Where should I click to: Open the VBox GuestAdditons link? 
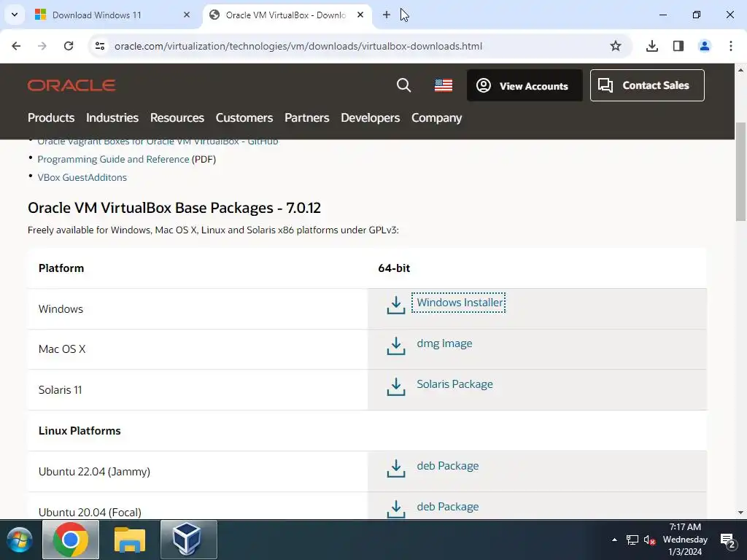coord(82,177)
